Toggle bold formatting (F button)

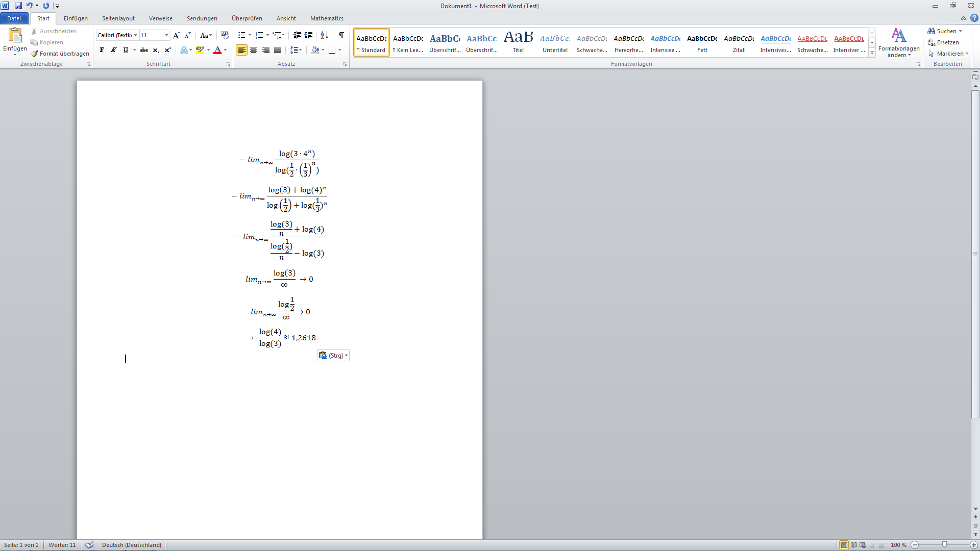click(102, 50)
